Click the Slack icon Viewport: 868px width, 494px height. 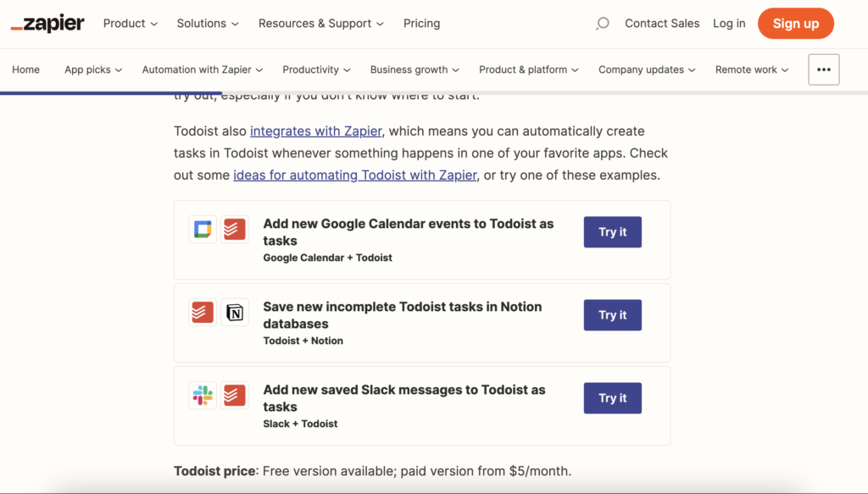203,395
